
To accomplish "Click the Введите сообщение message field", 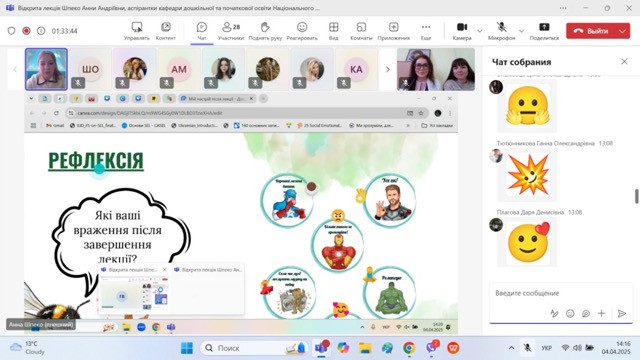I will (x=561, y=293).
